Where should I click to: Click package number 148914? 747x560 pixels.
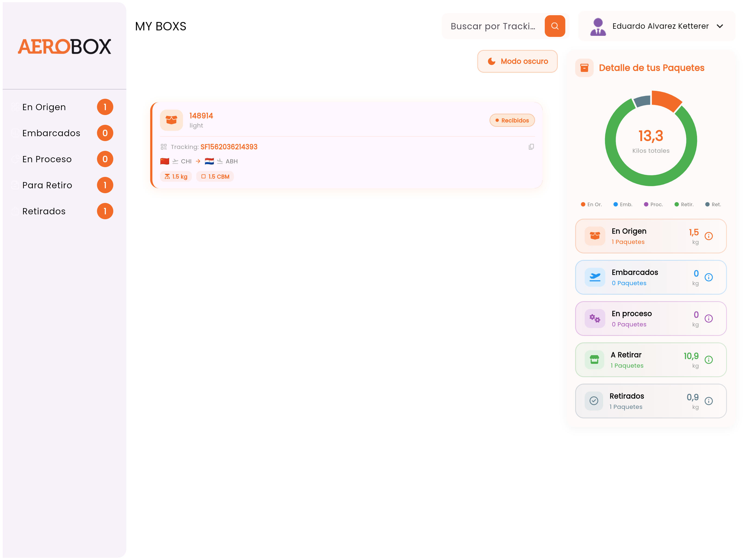coord(201,116)
